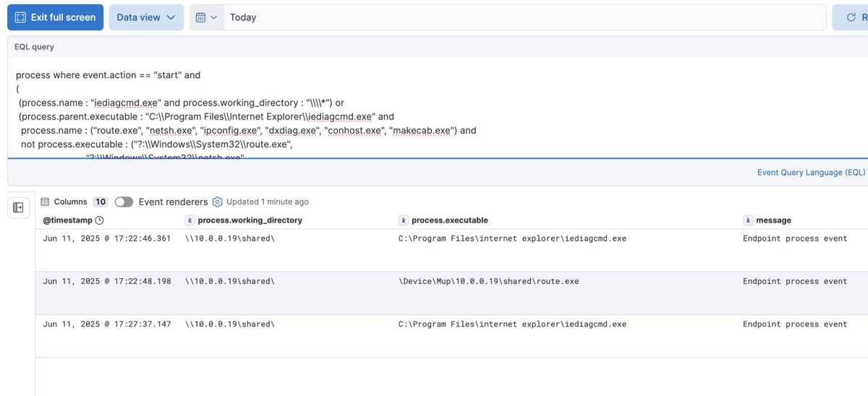868x396 pixels.
Task: Click keyword icon beside message column
Action: (x=748, y=220)
